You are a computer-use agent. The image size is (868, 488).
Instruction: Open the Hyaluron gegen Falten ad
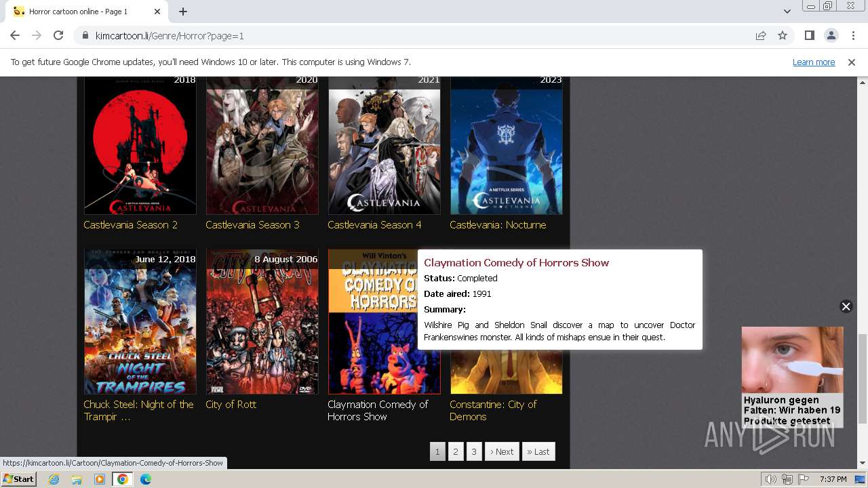pyautogui.click(x=792, y=377)
